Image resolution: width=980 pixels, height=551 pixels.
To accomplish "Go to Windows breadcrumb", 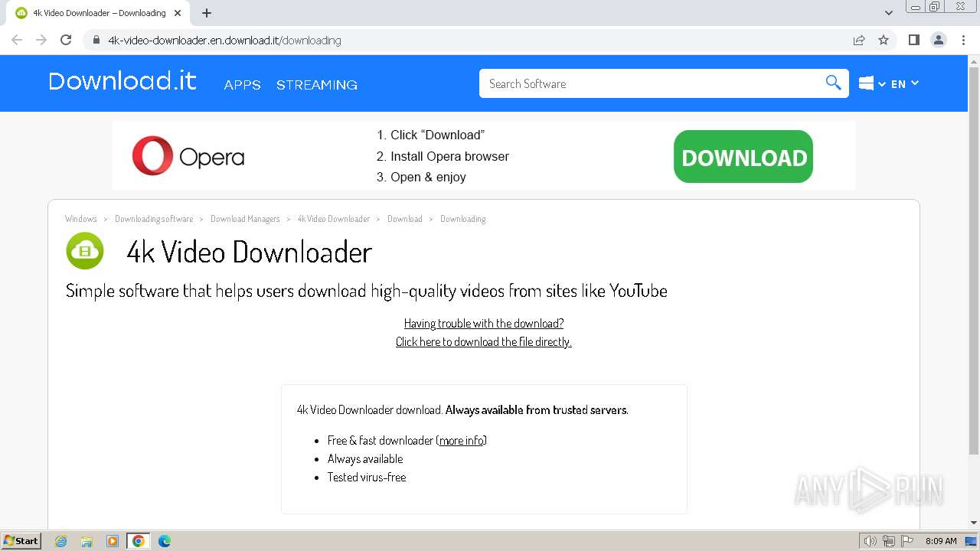I will (x=81, y=219).
